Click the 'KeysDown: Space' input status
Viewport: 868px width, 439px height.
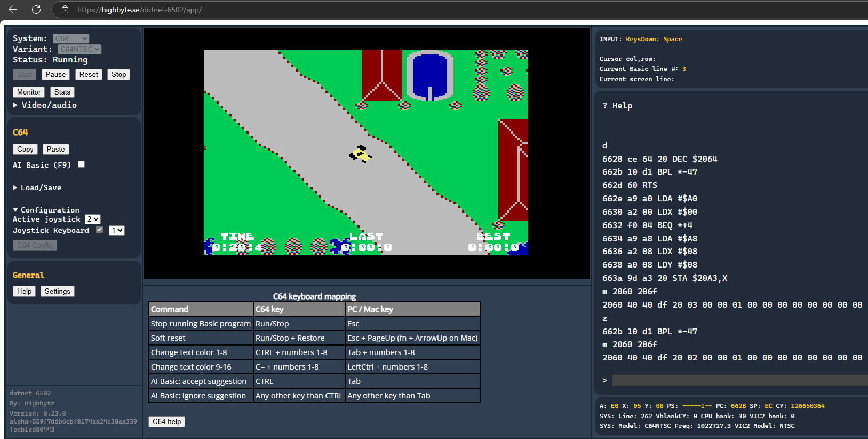click(x=654, y=39)
